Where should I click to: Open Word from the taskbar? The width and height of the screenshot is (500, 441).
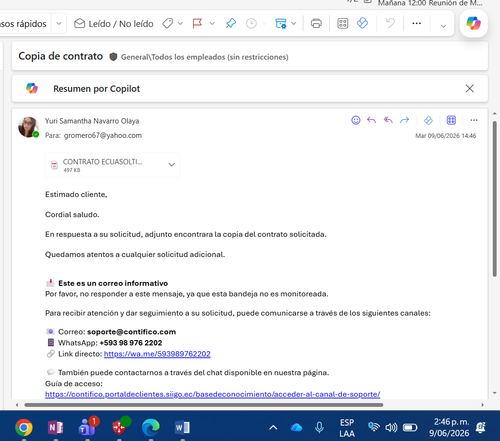click(x=182, y=428)
